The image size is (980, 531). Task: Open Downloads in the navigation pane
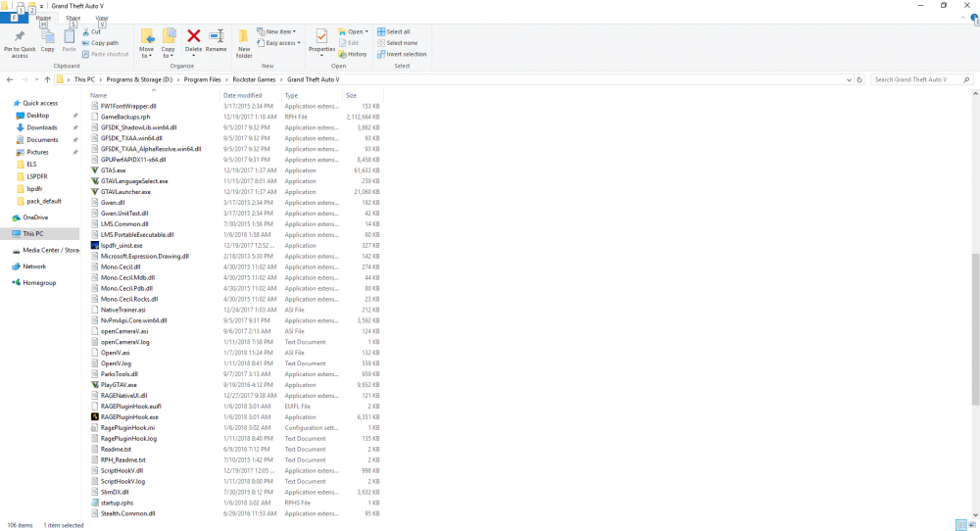pyautogui.click(x=41, y=127)
